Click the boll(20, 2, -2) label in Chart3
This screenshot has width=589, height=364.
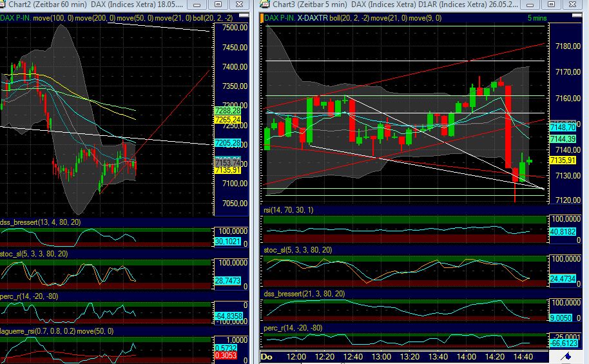tap(349, 17)
